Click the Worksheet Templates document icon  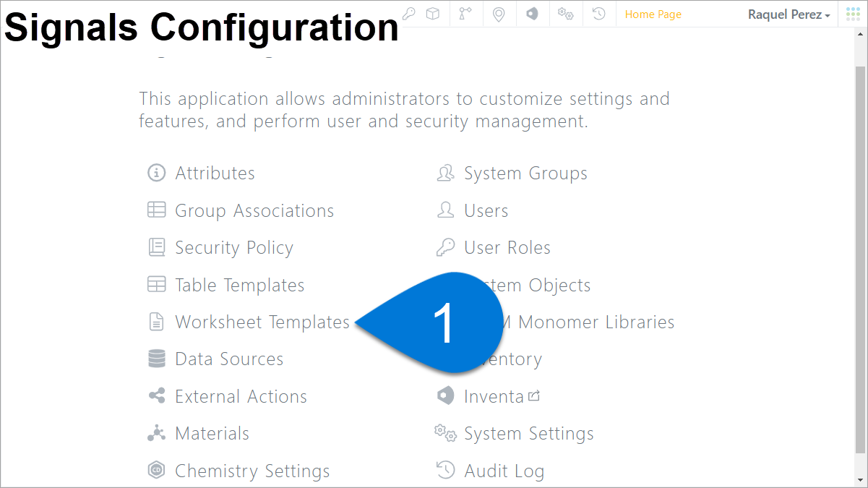click(156, 322)
